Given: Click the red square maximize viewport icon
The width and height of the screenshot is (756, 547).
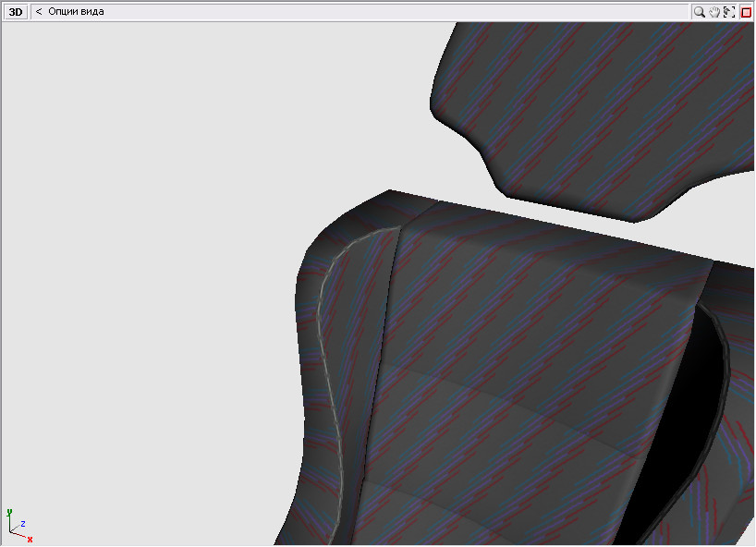Looking at the screenshot, I should click(x=746, y=12).
